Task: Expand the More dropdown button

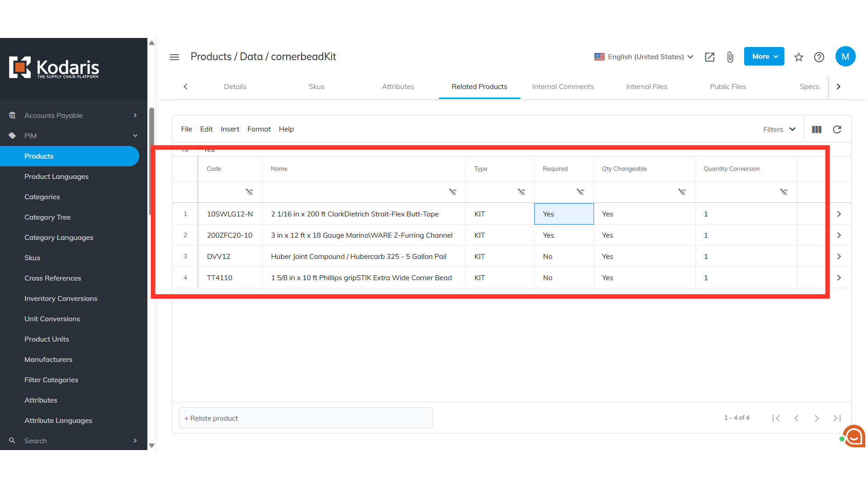Action: [x=764, y=56]
